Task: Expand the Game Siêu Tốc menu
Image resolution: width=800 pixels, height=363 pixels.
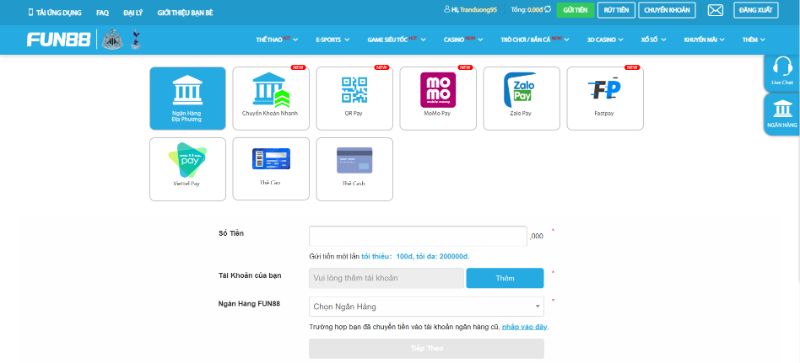Action: (x=396, y=39)
